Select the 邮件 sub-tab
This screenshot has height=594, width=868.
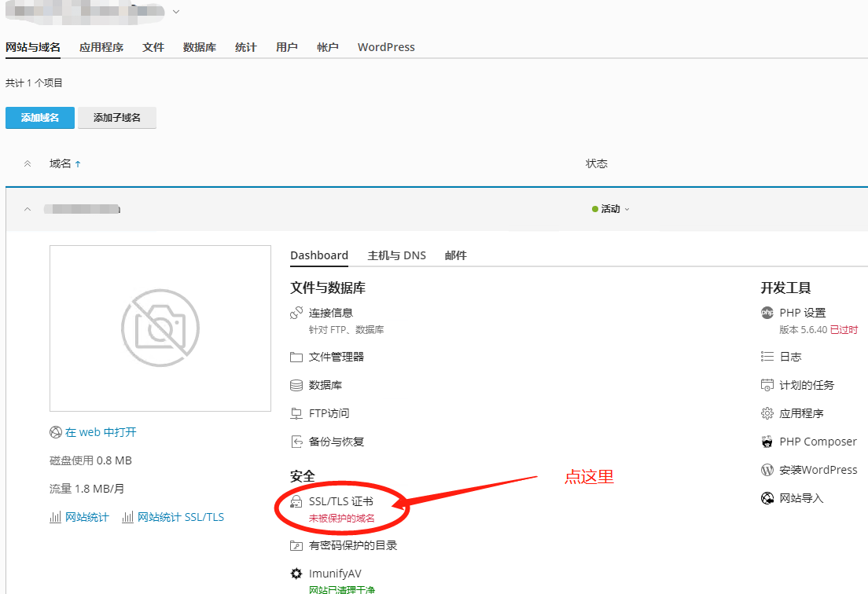coord(455,255)
